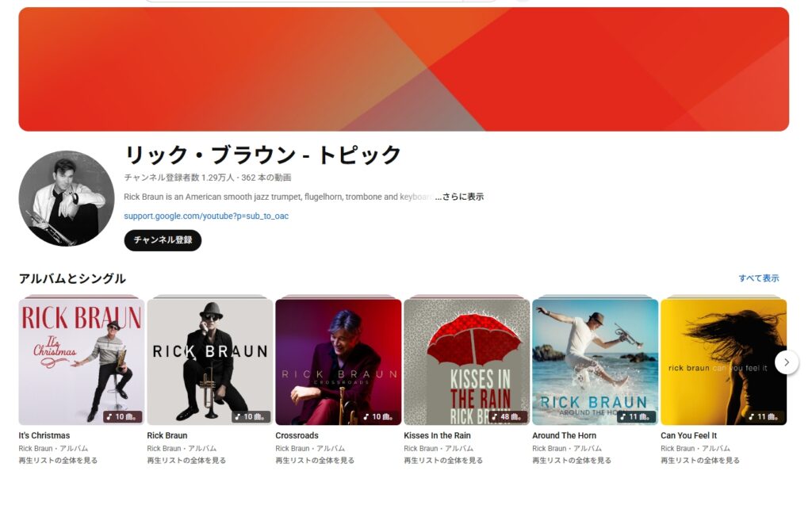Open the Around The Horn album cover
The image size is (812, 517).
pyautogui.click(x=596, y=362)
